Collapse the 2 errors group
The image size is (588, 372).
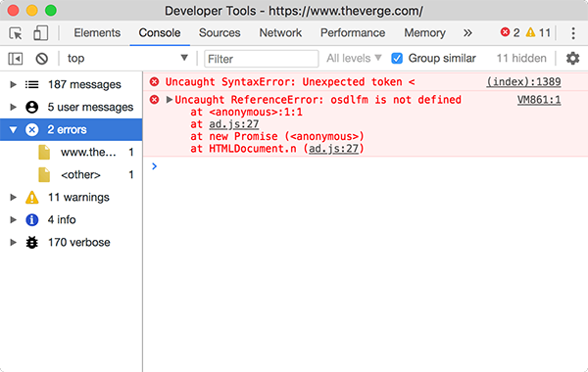click(x=13, y=129)
